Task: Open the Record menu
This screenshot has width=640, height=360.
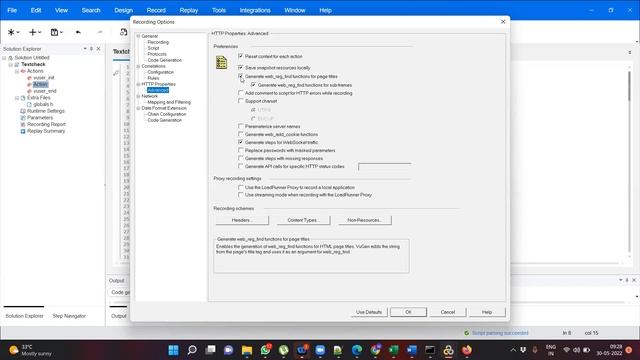Action: click(156, 10)
